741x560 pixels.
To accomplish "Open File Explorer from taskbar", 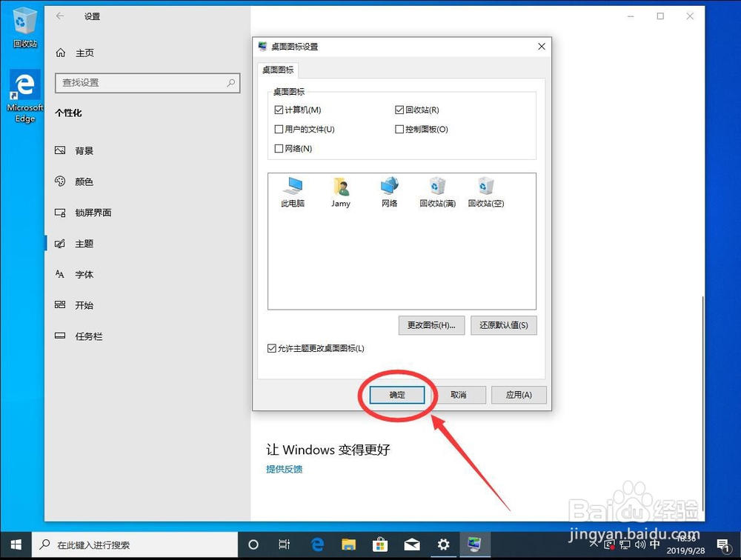I will coord(349,545).
